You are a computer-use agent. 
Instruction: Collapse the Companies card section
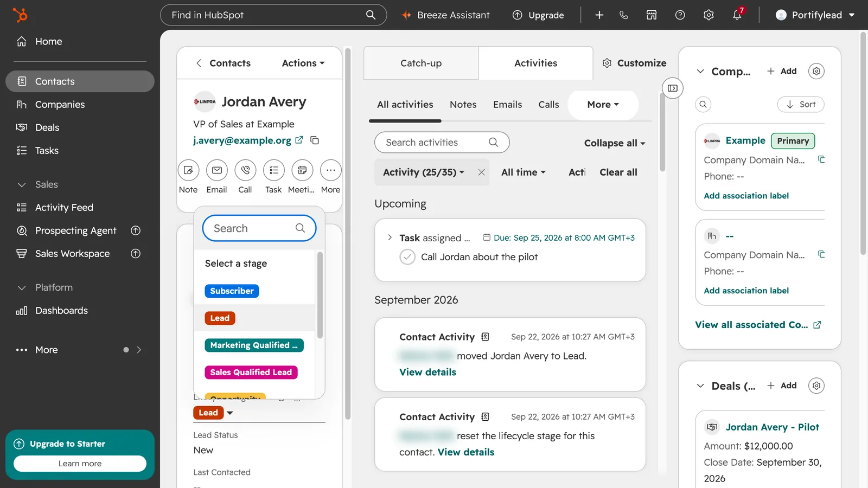[x=700, y=71]
